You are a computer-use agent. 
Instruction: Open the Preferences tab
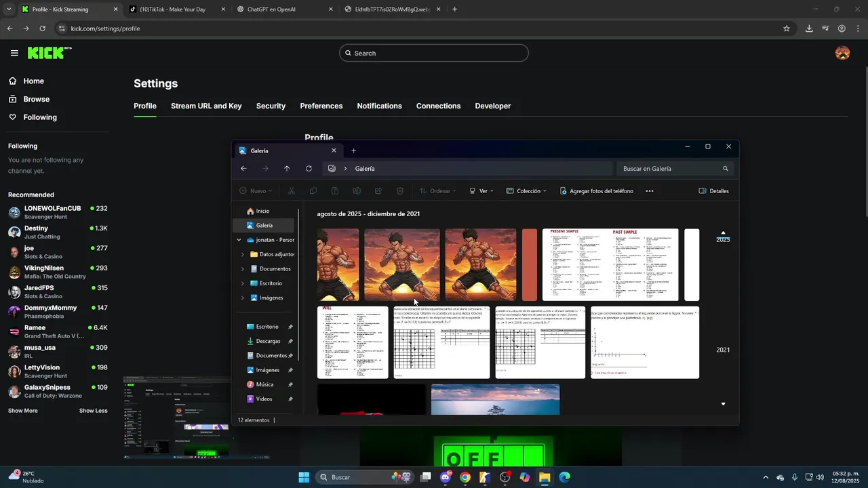pyautogui.click(x=321, y=106)
